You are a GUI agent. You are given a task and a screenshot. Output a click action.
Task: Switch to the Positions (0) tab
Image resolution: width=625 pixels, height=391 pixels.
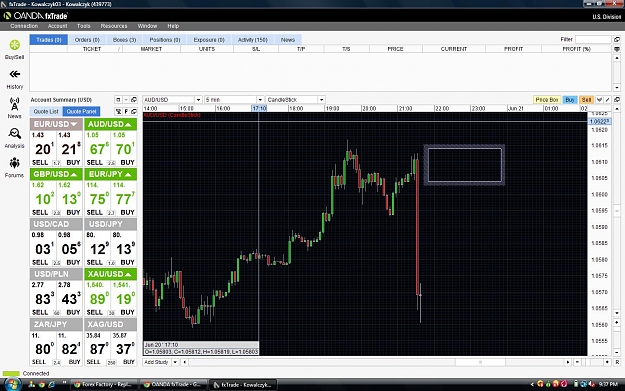[x=165, y=40]
